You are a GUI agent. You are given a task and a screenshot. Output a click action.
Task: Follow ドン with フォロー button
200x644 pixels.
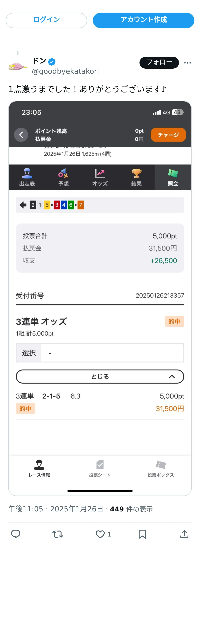[x=159, y=62]
